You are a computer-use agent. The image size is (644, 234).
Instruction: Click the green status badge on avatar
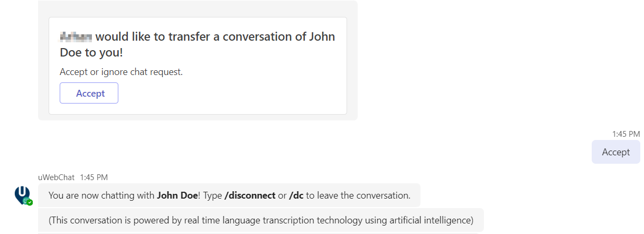(x=30, y=202)
